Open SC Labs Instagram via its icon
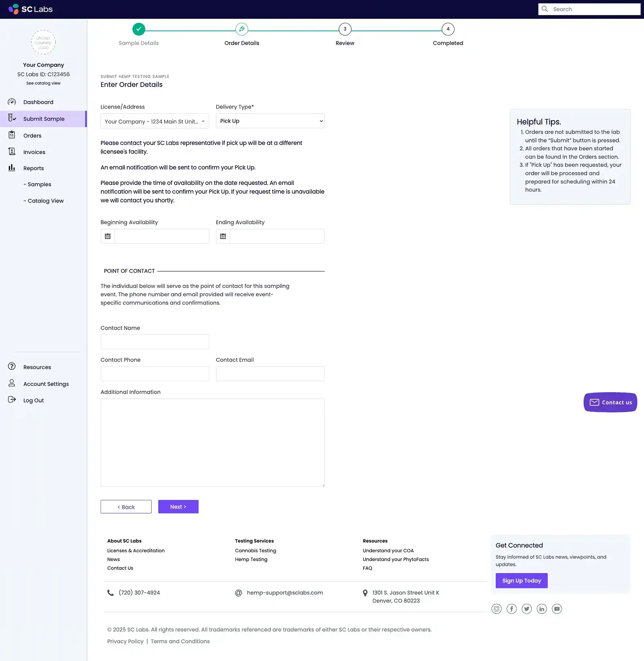Screen dimensions: 644x661 (x=496, y=609)
